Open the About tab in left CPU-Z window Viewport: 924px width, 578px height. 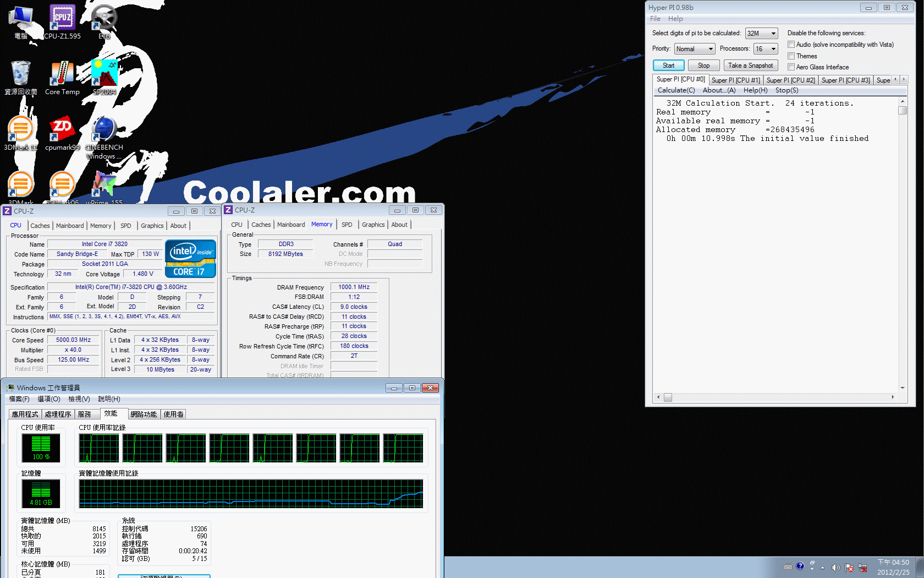[178, 226]
